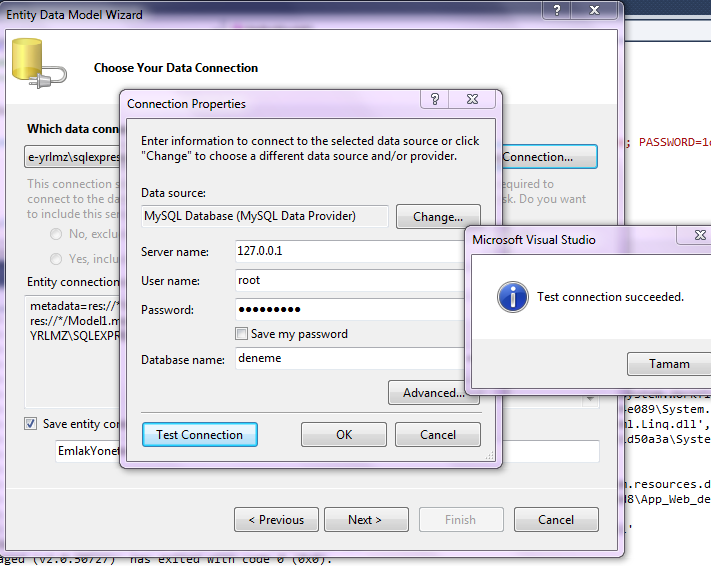Select the Yes, include sensitive data radio
Viewport: 711px width, 566px height.
click(x=56, y=259)
